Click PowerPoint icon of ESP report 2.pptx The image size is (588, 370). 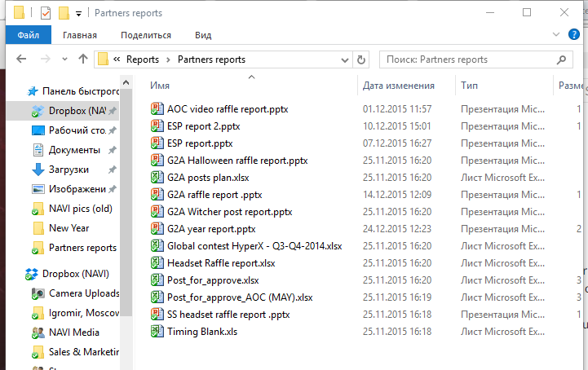(x=157, y=126)
